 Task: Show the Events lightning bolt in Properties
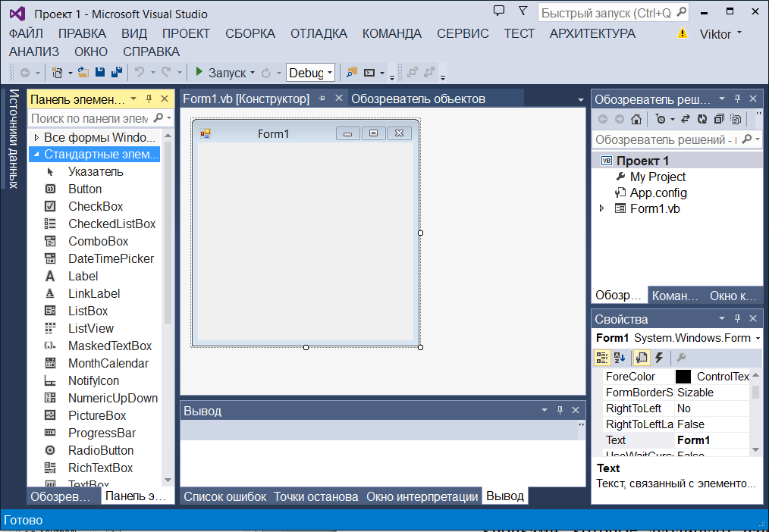[x=659, y=358]
